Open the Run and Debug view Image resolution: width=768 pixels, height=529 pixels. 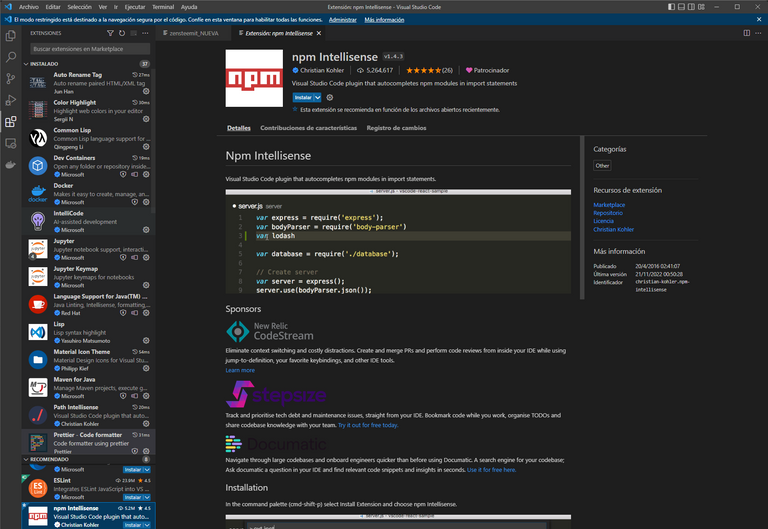tap(10, 100)
